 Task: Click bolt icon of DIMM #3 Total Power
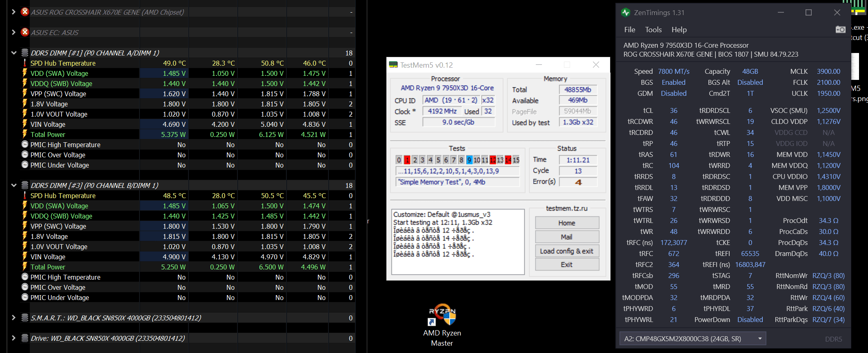25,267
